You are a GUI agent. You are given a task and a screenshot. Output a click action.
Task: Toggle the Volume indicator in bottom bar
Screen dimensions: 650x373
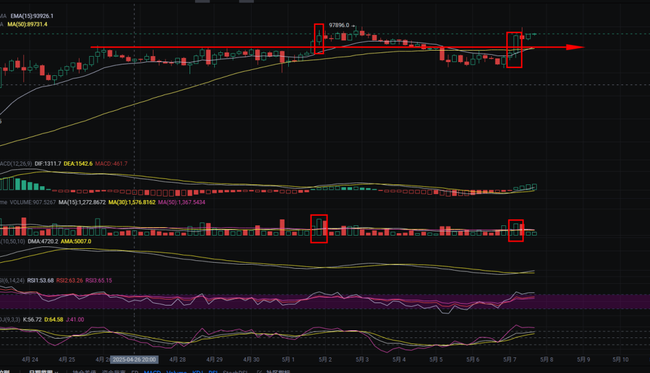point(176,371)
